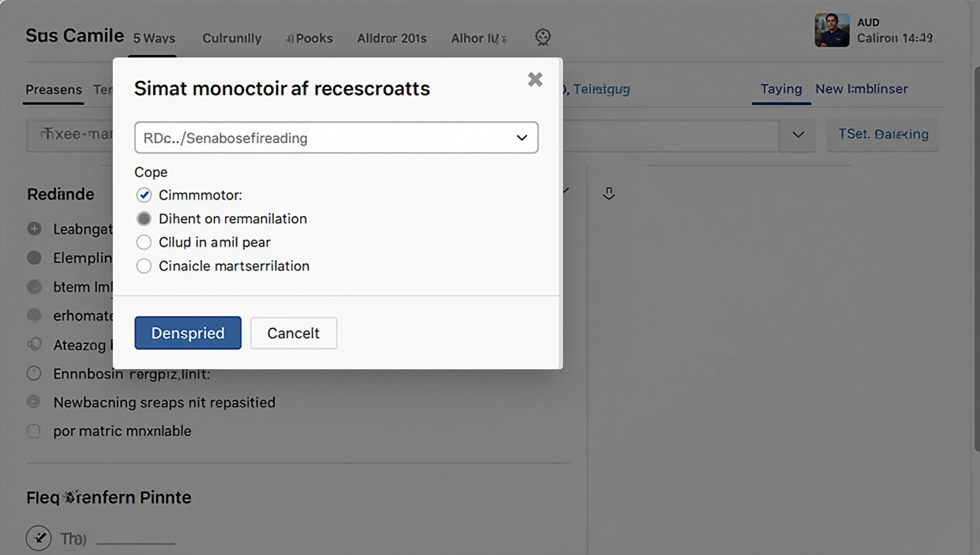980x555 pixels.
Task: Switch to the Taying tab
Action: click(780, 89)
